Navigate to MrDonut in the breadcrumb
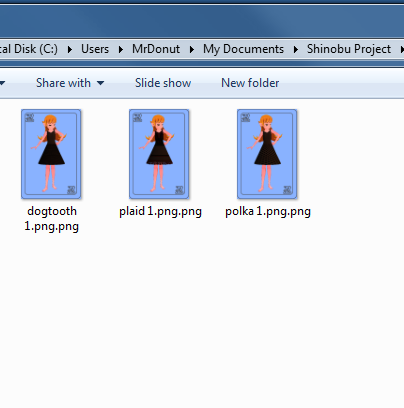The width and height of the screenshot is (404, 408). pyautogui.click(x=156, y=49)
